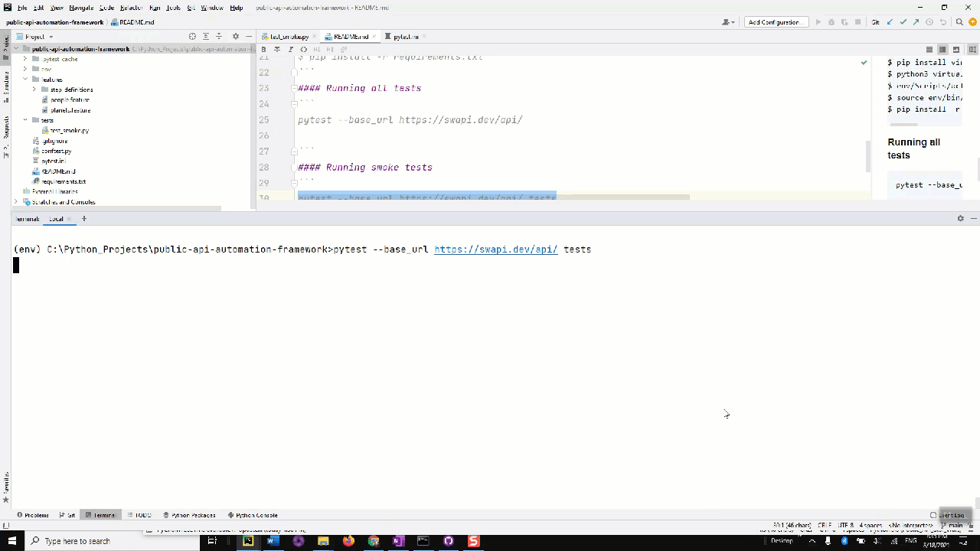
Task: Open Firefox from the Windows taskbar
Action: point(348,541)
